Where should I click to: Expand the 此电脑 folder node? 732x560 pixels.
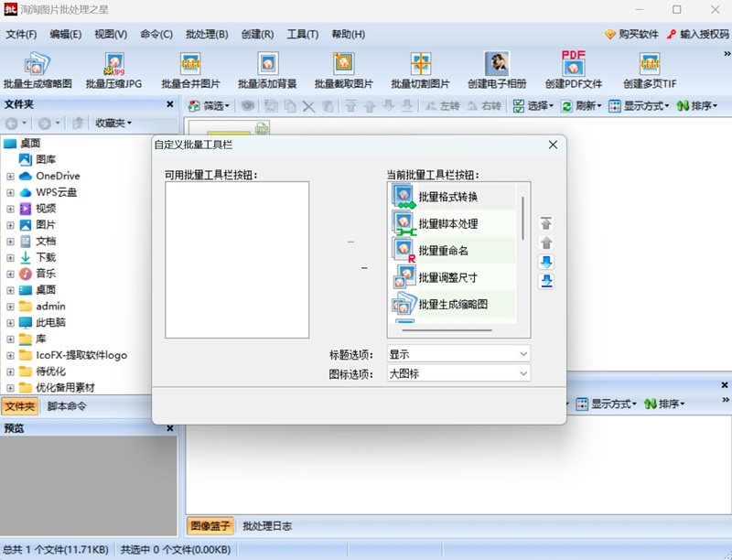(x=10, y=323)
